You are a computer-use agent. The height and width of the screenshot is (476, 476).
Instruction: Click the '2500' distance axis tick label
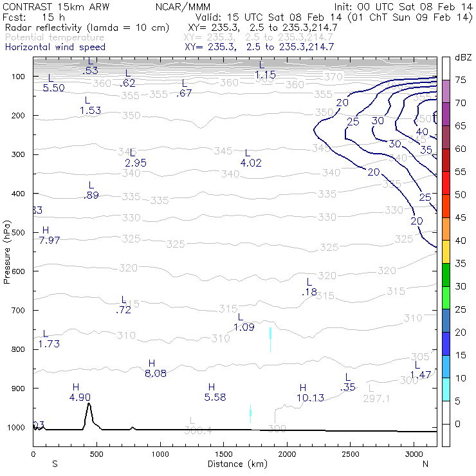pyautogui.click(x=351, y=454)
